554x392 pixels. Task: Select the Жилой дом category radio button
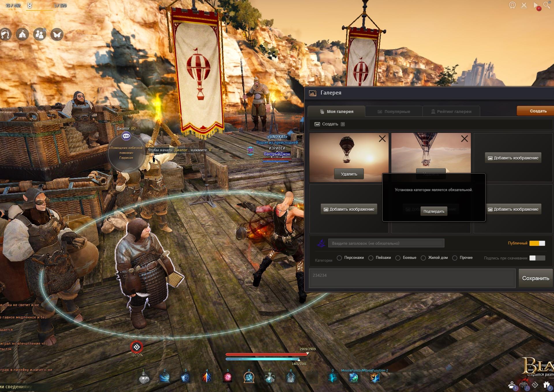click(x=423, y=258)
